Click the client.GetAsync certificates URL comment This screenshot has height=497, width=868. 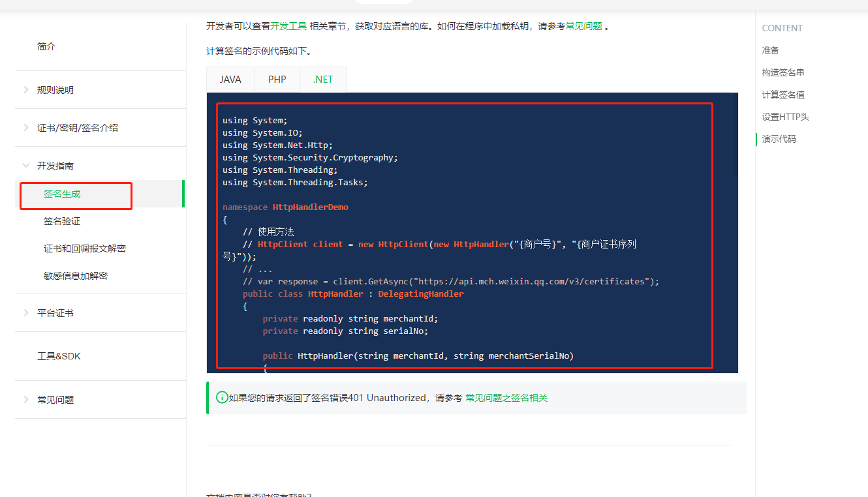tap(451, 281)
